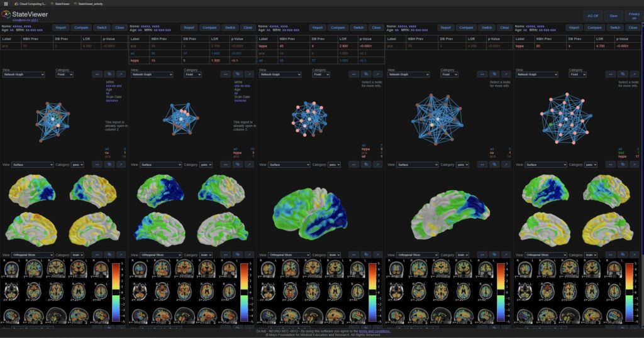The image size is (644, 338).
Task: Click the copy icon in fourth column Orthogonal Slices panel
Action: point(494,255)
